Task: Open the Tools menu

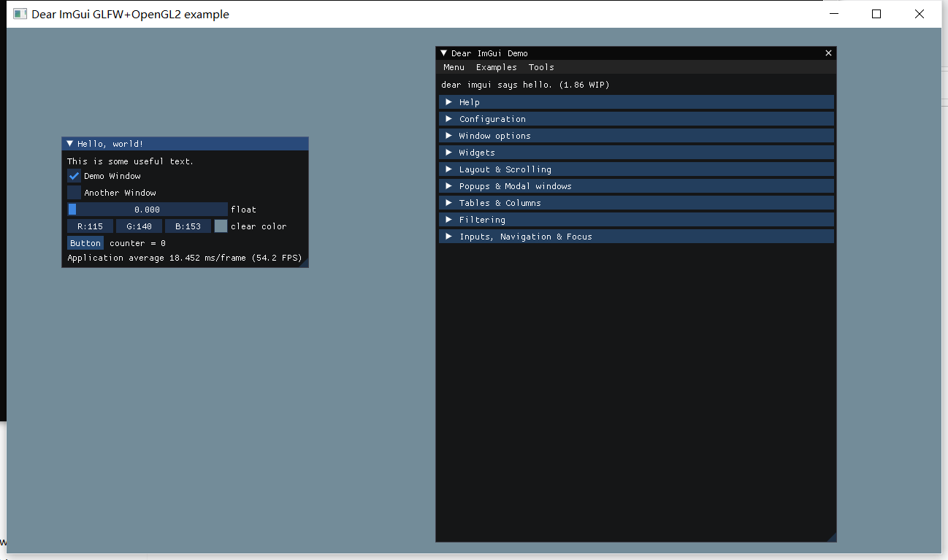Action: coord(541,66)
